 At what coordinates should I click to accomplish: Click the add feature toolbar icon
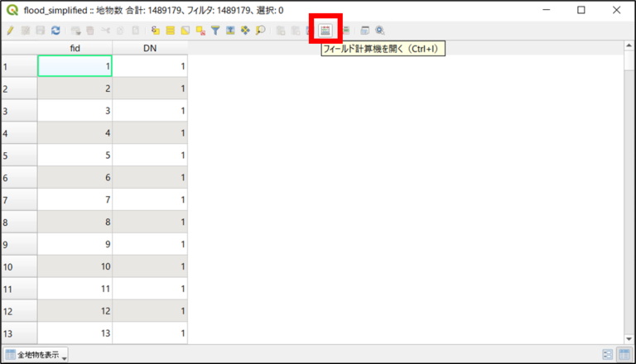coord(75,31)
